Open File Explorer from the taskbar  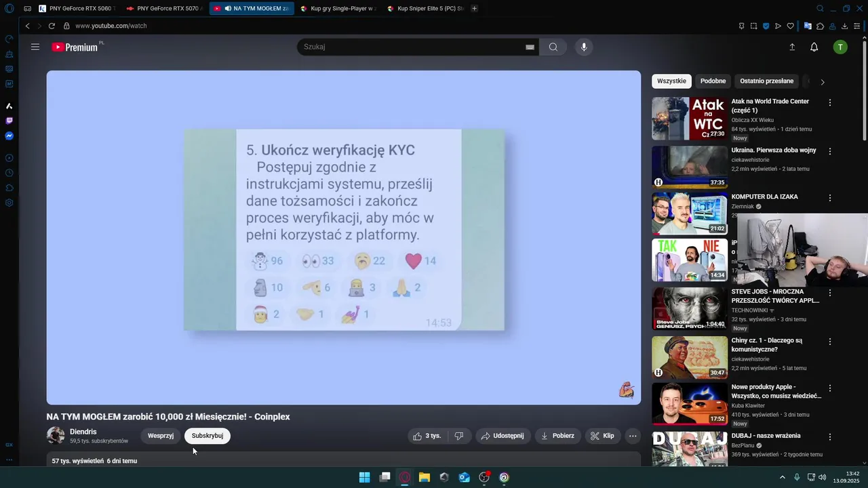[x=424, y=477]
